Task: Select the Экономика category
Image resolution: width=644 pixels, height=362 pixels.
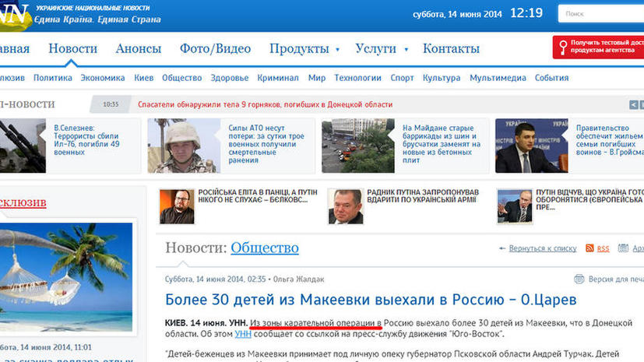Action: (x=103, y=78)
